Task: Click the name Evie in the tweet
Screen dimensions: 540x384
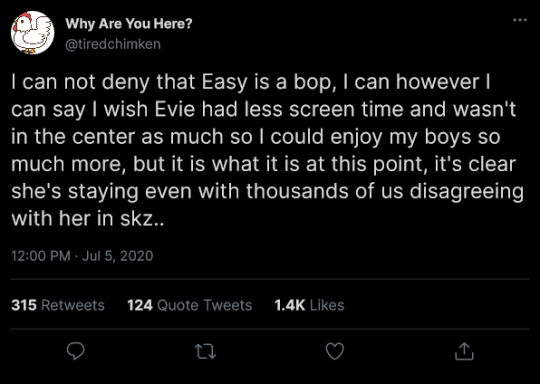Action: 175,110
